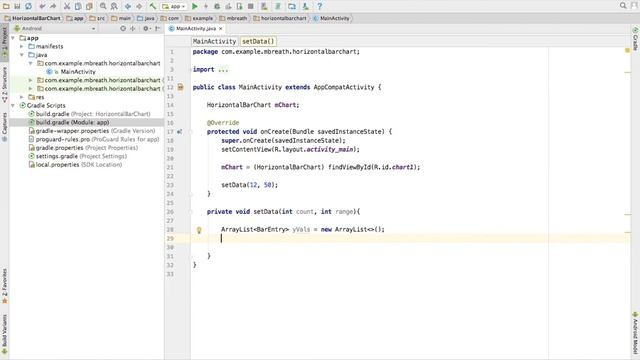
Task: Close the MainActivity.java tab
Action: click(221, 29)
